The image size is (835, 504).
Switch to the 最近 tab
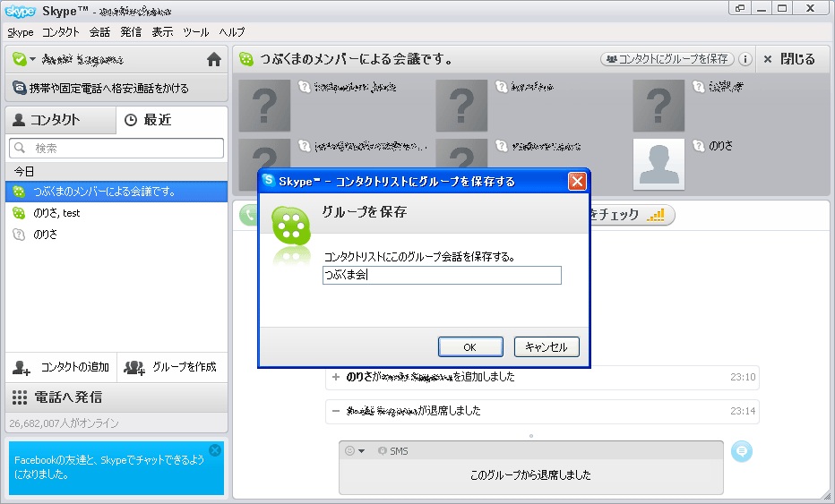[172, 120]
